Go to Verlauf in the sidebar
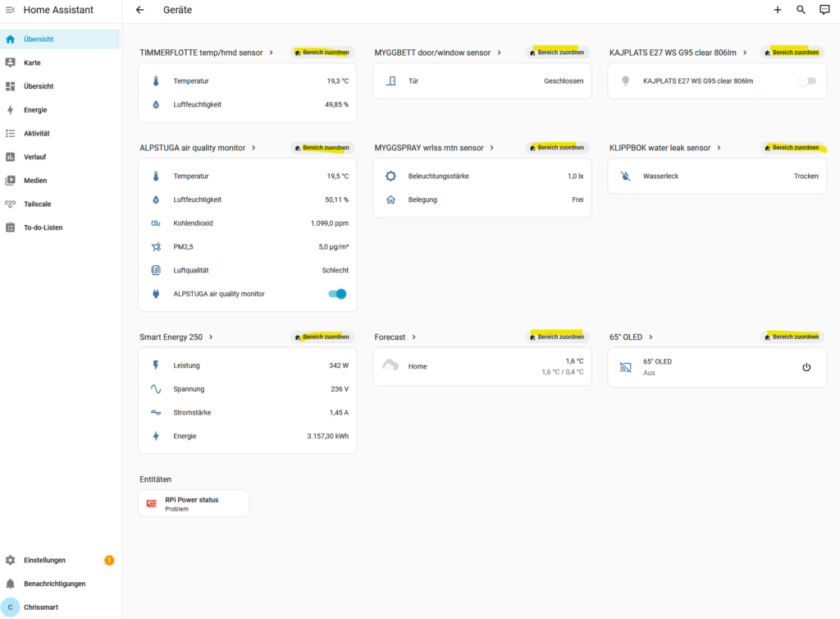This screenshot has width=840, height=619. tap(35, 157)
